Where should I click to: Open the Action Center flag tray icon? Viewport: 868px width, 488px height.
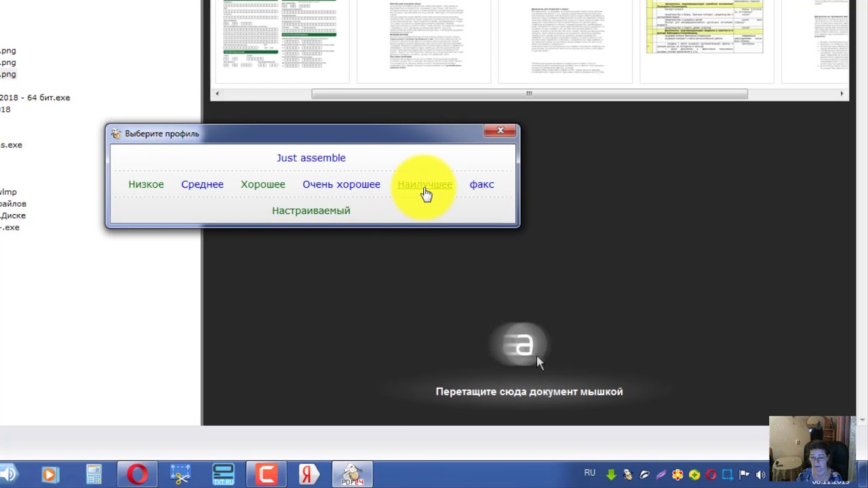(x=744, y=474)
